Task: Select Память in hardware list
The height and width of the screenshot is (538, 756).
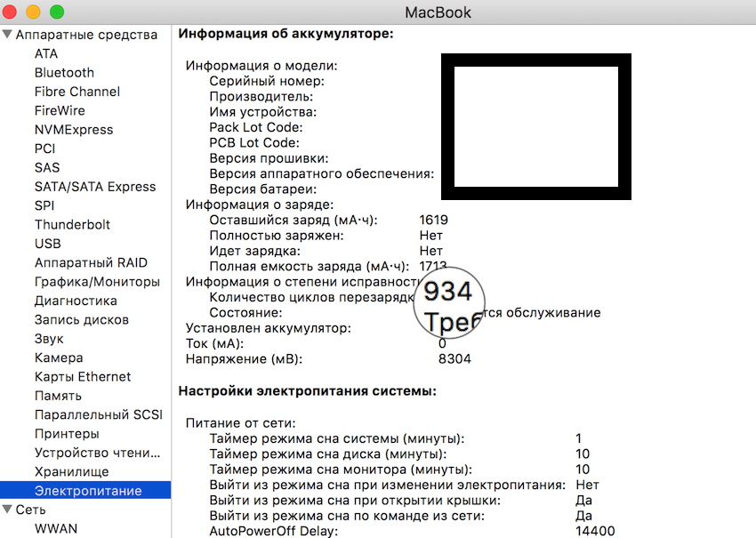Action: [59, 396]
